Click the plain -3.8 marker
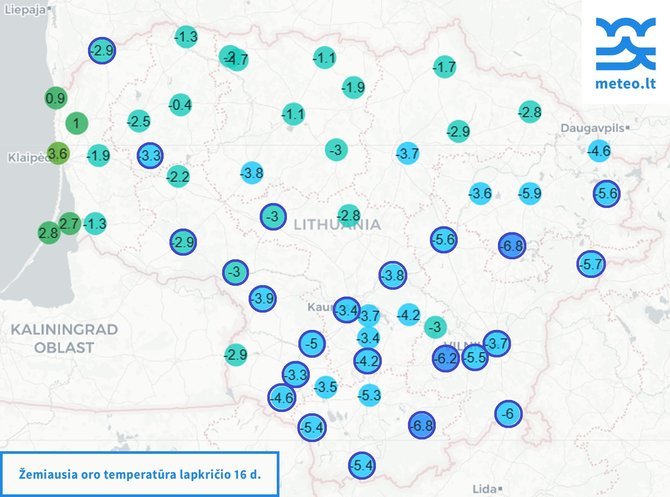 pyautogui.click(x=252, y=173)
